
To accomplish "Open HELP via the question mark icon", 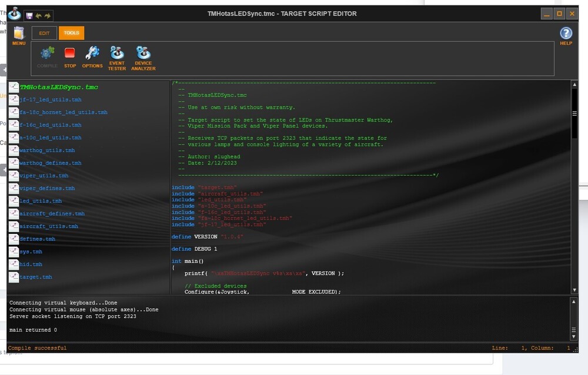I will (x=565, y=32).
